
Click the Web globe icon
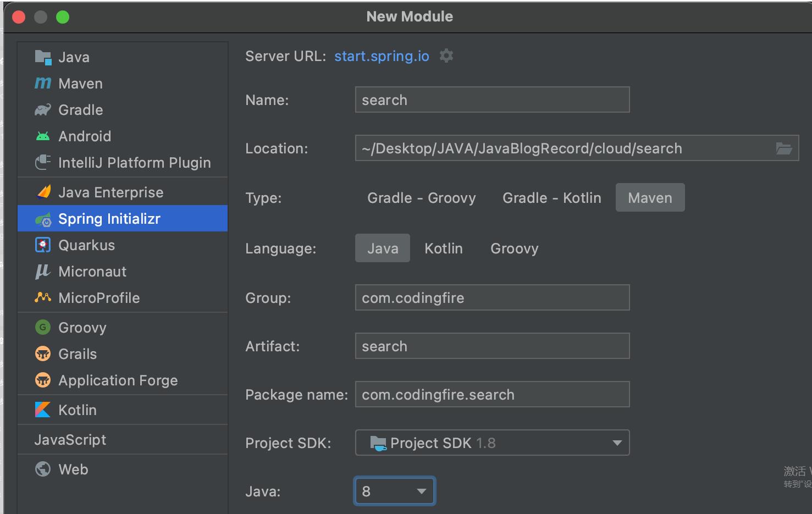coord(43,469)
